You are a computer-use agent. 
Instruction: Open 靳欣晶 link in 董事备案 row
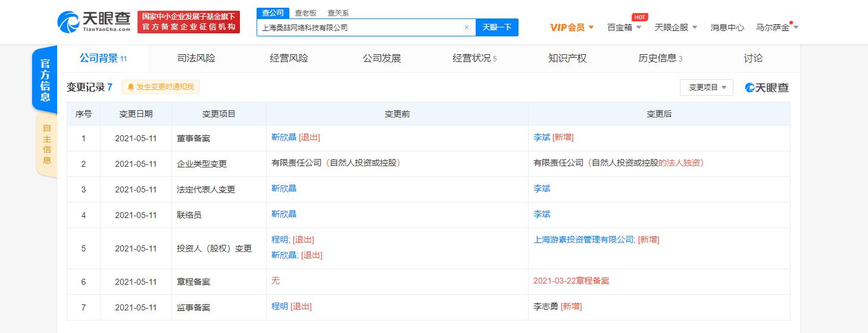pyautogui.click(x=284, y=138)
